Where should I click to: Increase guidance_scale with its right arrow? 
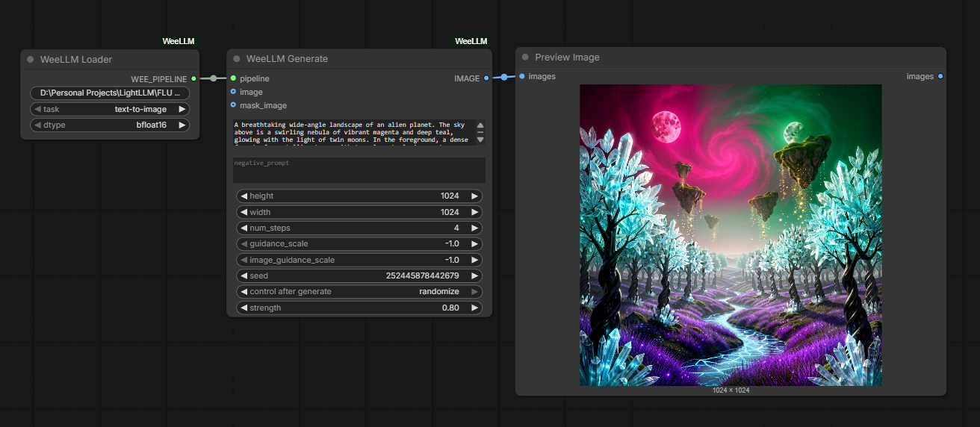(474, 244)
